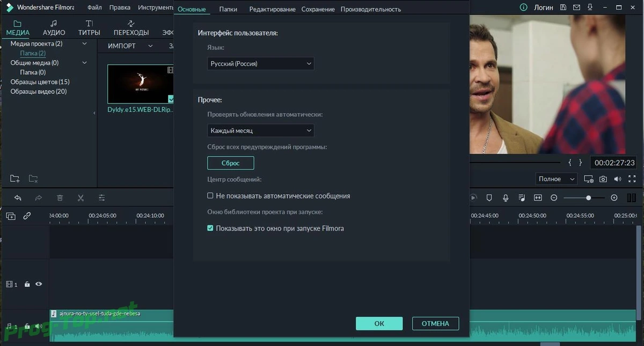The image size is (644, 346).
Task: Open preview quality dropdown 'Полное'
Action: (x=557, y=179)
